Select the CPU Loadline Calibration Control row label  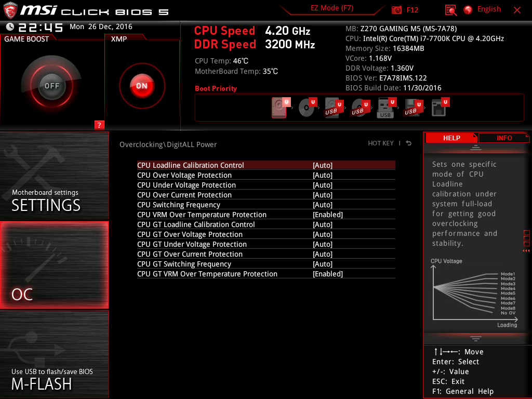(190, 165)
